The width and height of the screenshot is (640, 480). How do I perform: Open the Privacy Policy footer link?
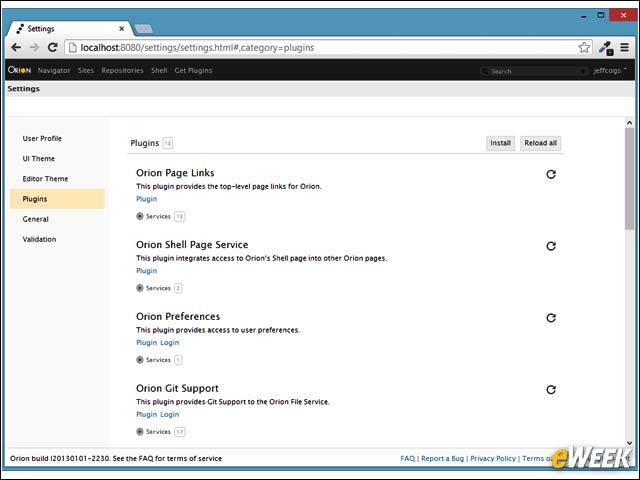493,458
